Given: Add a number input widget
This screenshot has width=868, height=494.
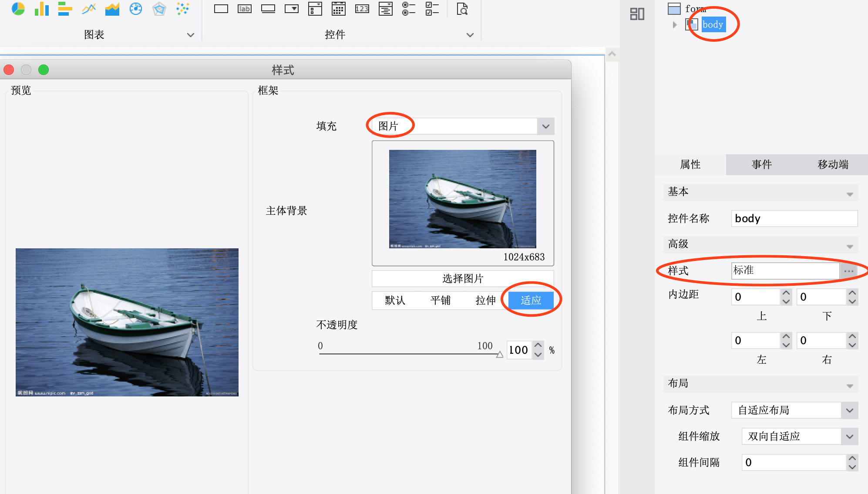Looking at the screenshot, I should click(362, 9).
